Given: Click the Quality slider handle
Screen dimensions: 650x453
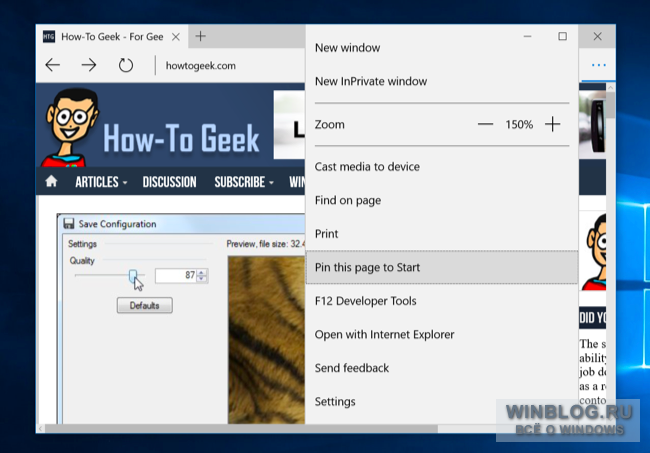Looking at the screenshot, I should (x=133, y=276).
